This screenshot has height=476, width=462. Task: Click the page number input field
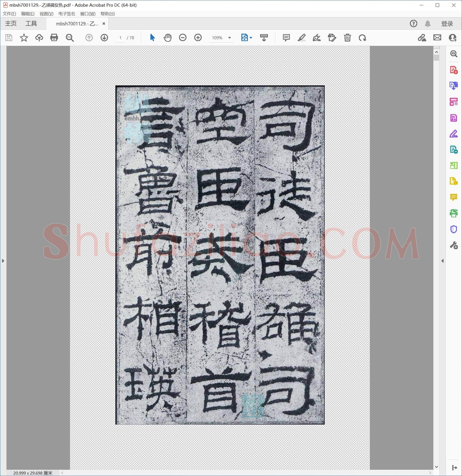[x=120, y=38]
